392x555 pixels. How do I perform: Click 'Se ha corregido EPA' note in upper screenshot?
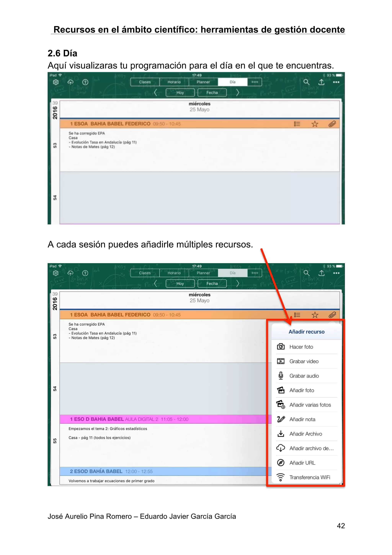point(87,133)
